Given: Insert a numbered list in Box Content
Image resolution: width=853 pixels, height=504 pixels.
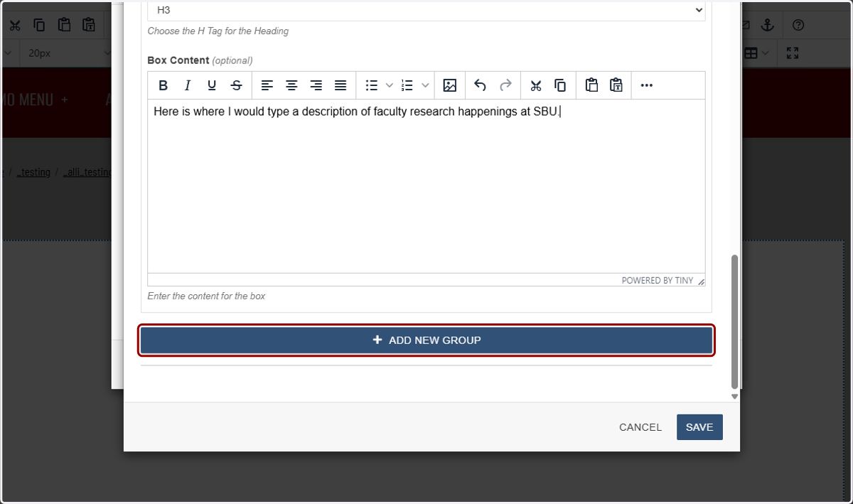Looking at the screenshot, I should pos(407,85).
